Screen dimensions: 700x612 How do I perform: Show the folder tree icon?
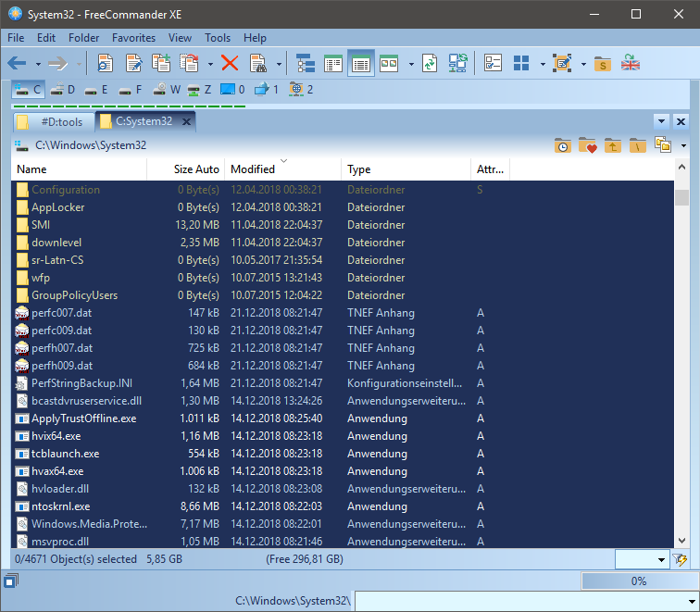pyautogui.click(x=306, y=63)
